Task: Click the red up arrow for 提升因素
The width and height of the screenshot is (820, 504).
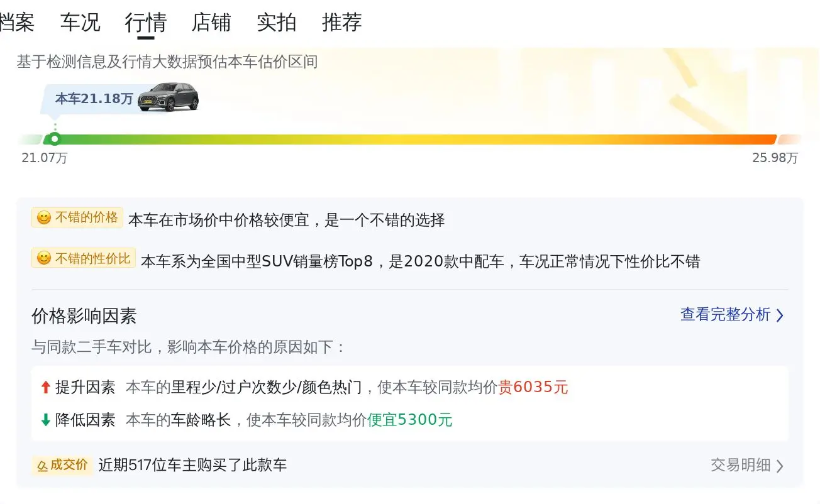Action: coord(45,388)
